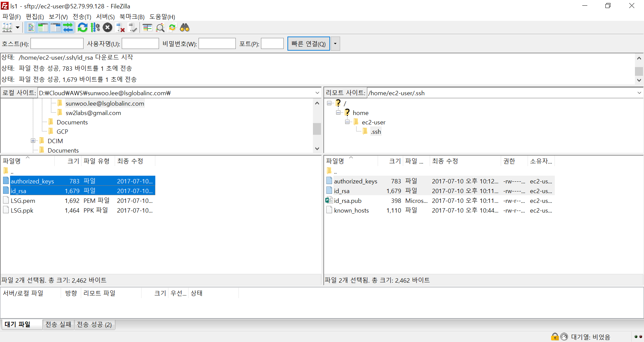Open quick connect history dropdown
Viewport: 644px width, 342px height.
335,44
